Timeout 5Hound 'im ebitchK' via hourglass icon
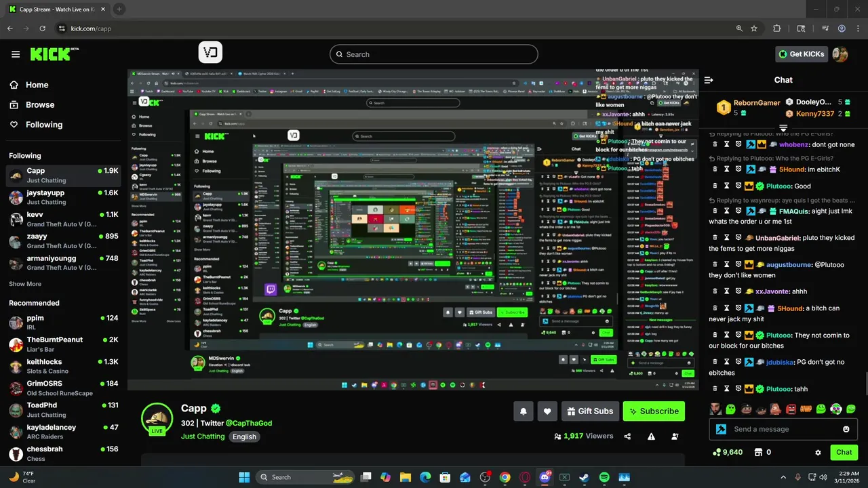The image size is (868, 488). 726,169
